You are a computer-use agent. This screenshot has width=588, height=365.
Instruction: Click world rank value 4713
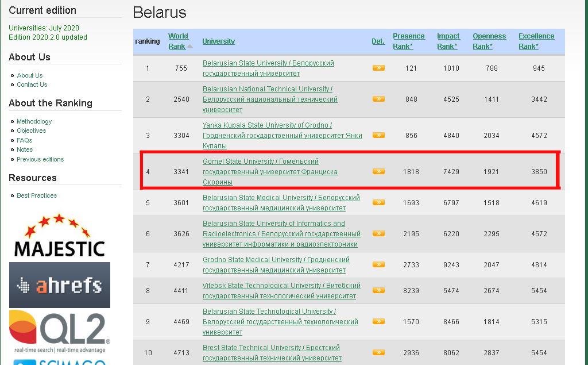coord(181,352)
